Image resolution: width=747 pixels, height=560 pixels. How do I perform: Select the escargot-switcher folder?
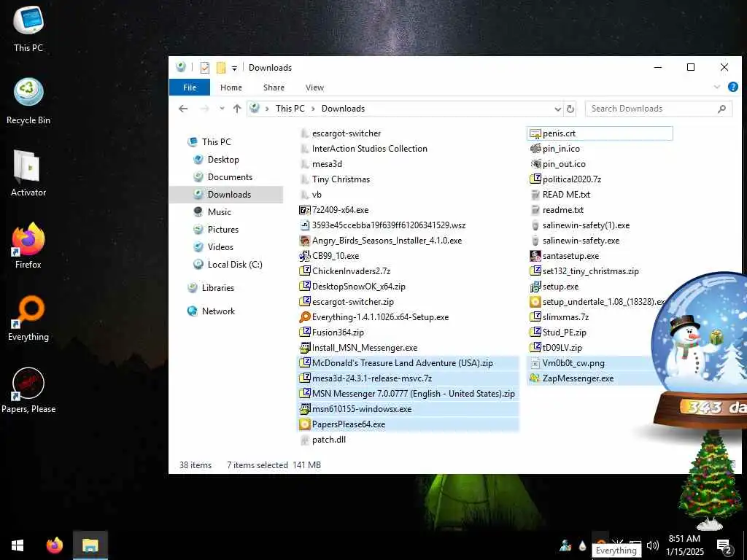click(x=347, y=133)
